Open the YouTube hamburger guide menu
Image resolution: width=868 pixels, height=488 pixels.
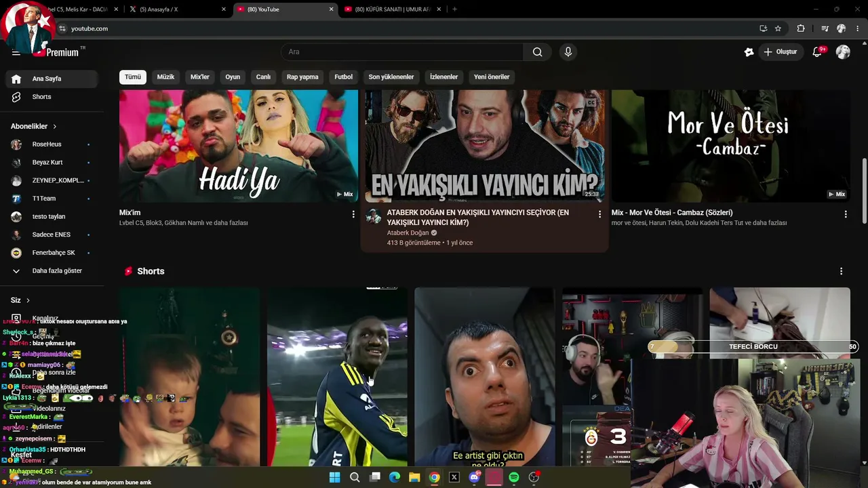click(16, 52)
